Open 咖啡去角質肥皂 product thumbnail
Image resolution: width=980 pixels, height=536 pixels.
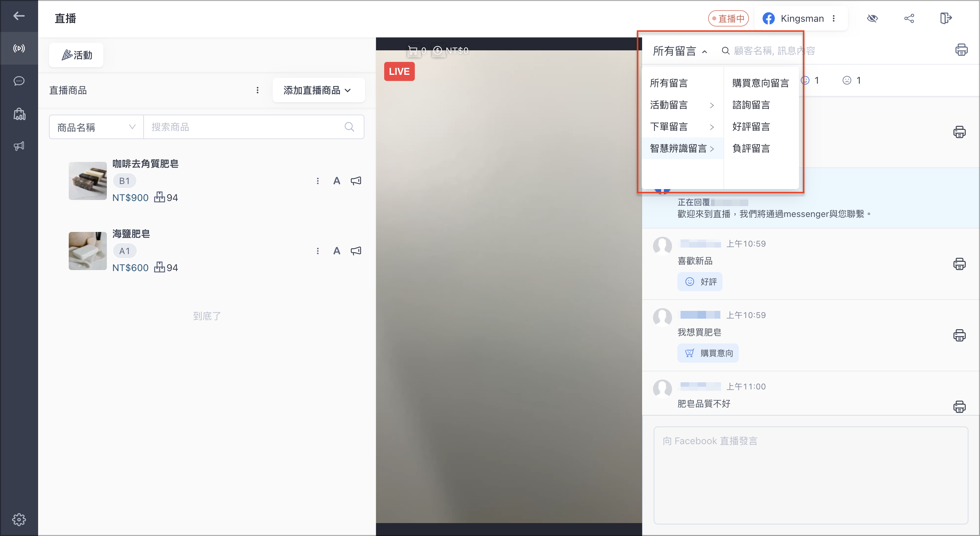coord(87,181)
